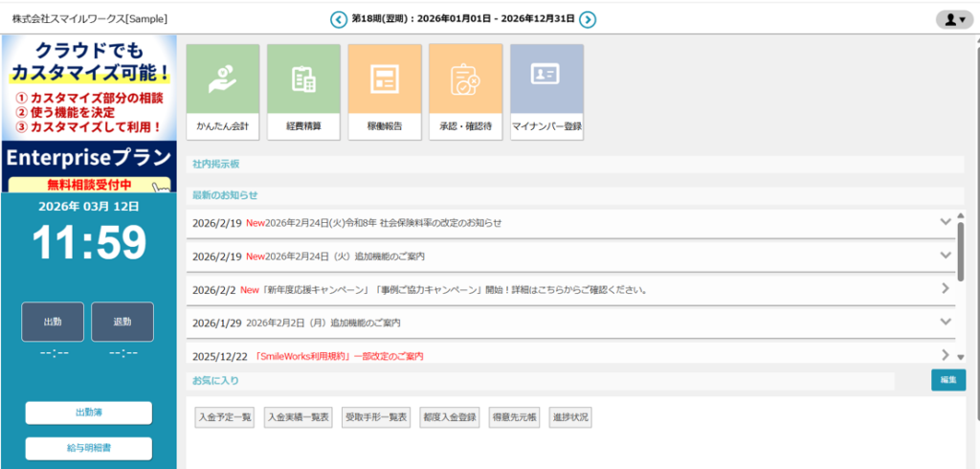The image size is (980, 469).
Task: Open the かんたん会計 tile
Action: pos(223,92)
